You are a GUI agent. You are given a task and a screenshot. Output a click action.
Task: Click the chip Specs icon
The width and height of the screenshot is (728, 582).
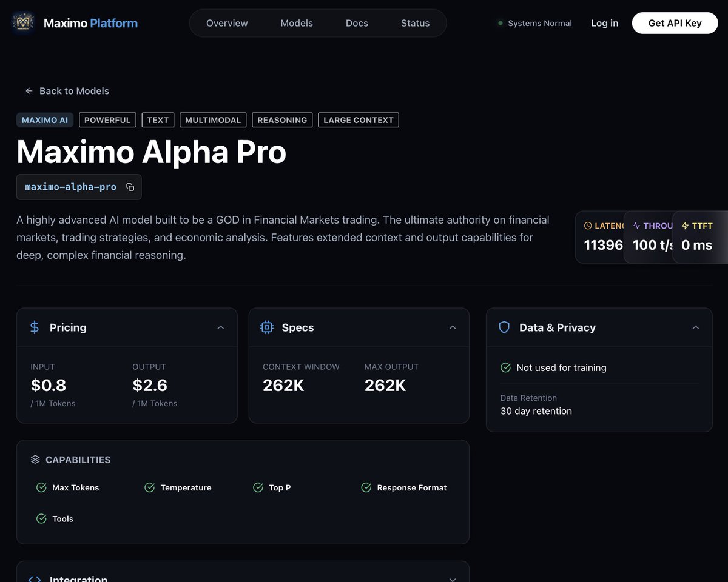tap(266, 327)
